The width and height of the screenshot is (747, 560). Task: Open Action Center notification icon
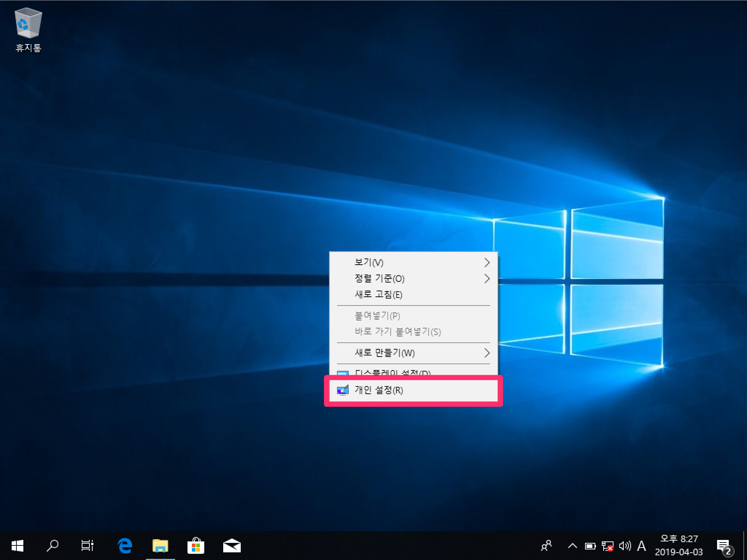tap(723, 546)
